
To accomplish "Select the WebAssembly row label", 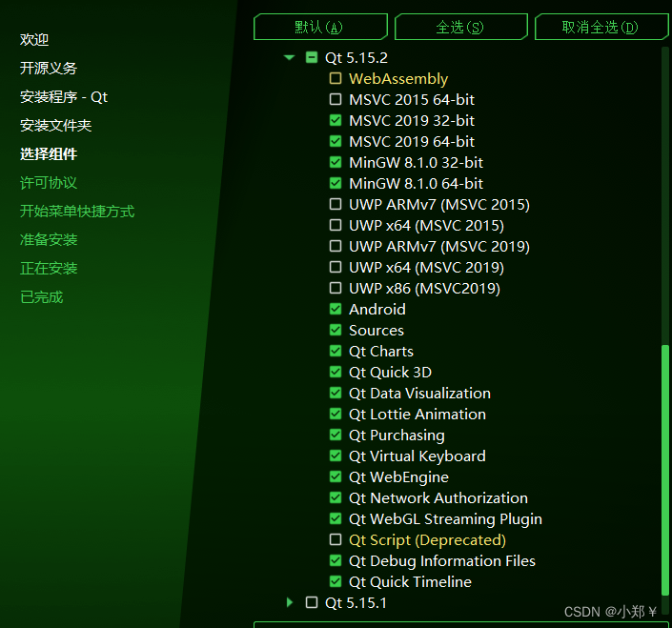I will pos(398,79).
